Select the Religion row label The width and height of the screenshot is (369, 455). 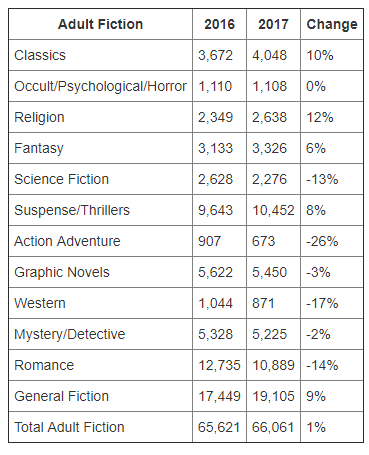(39, 118)
